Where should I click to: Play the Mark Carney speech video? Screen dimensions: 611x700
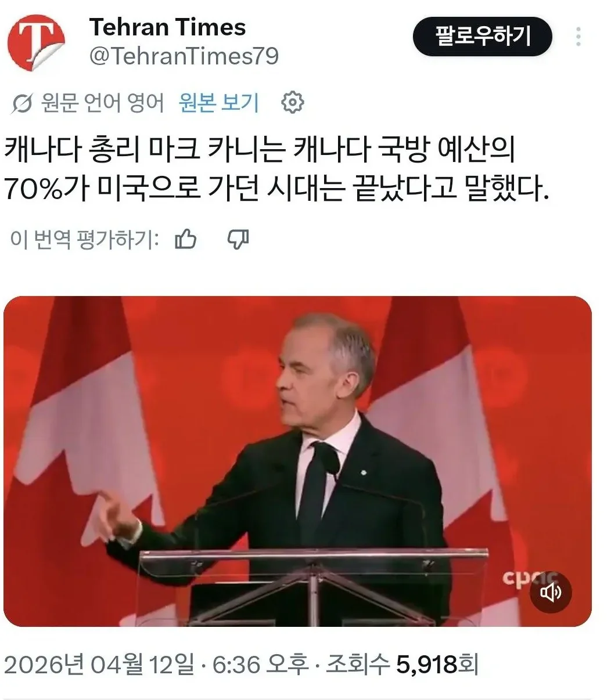297,461
